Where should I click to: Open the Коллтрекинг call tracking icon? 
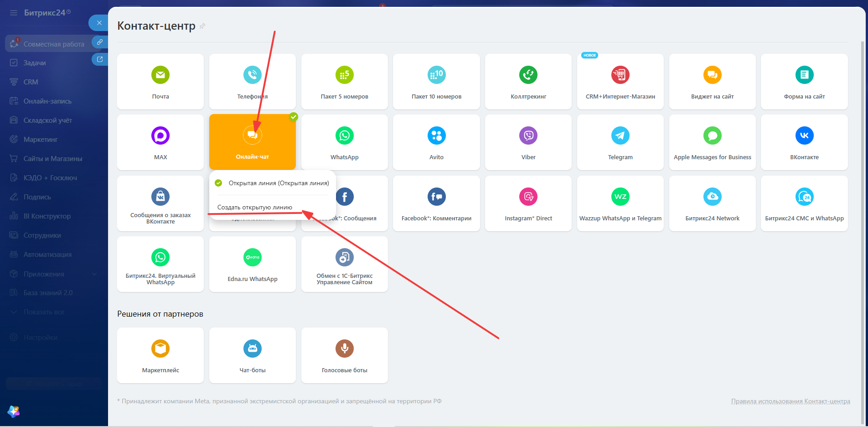click(528, 75)
